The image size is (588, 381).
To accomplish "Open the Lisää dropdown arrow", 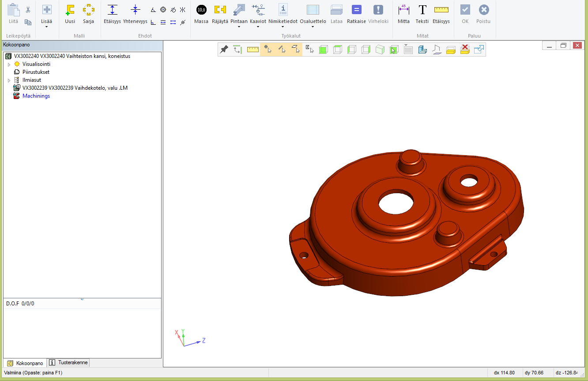I will pos(46,27).
